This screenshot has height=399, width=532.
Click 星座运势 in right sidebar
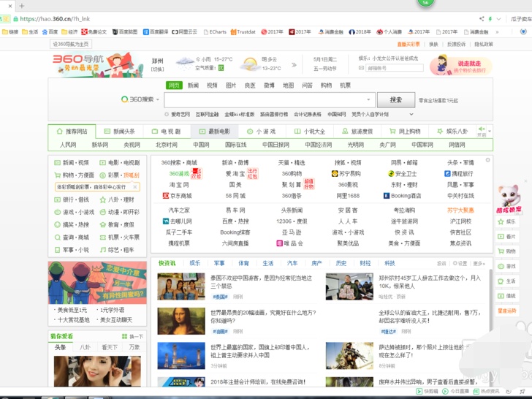507,311
